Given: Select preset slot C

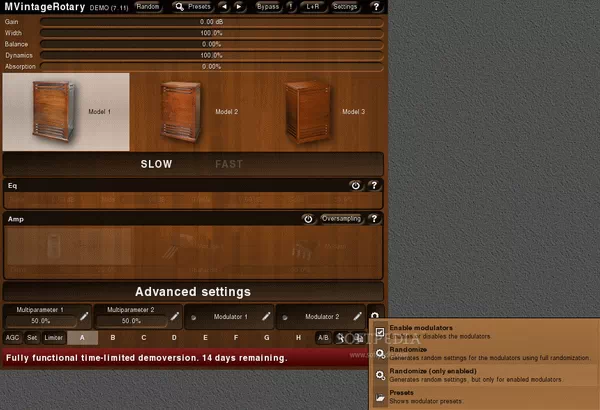Looking at the screenshot, I should [x=143, y=338].
